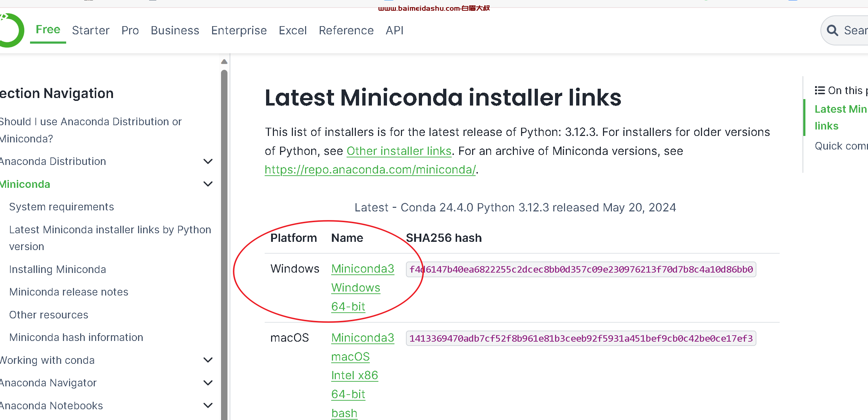Click the Name column header

tap(347, 238)
